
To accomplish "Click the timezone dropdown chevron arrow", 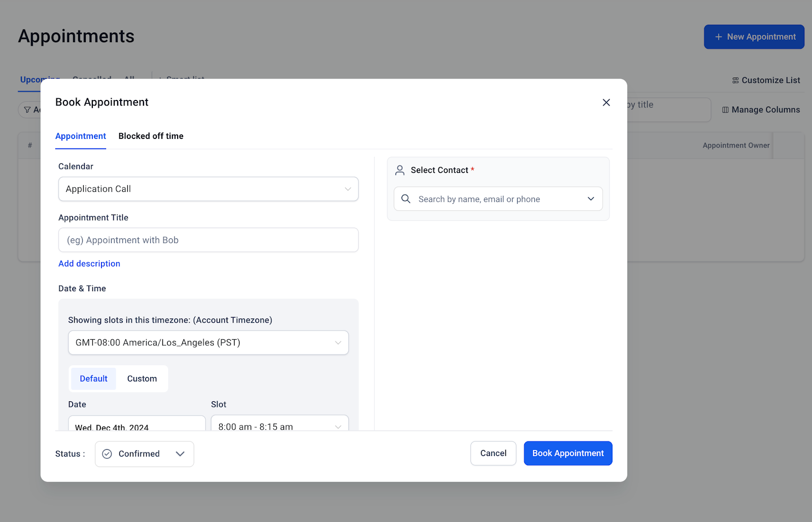I will (338, 342).
